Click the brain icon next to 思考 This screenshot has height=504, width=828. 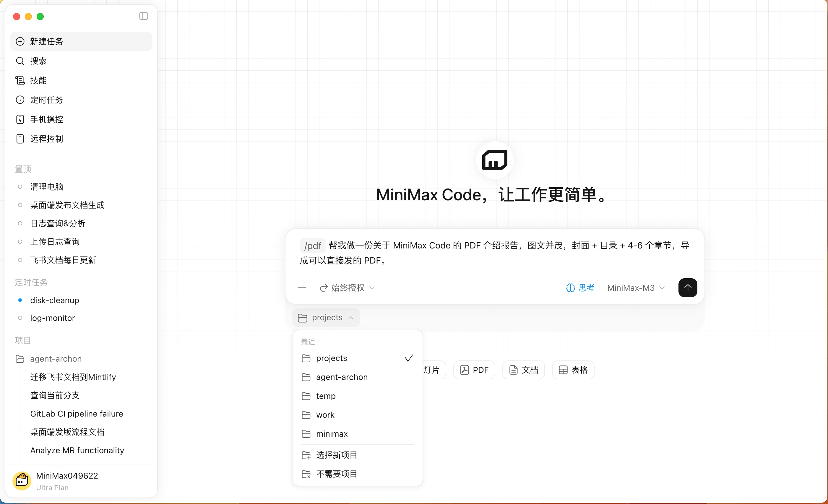click(x=570, y=288)
